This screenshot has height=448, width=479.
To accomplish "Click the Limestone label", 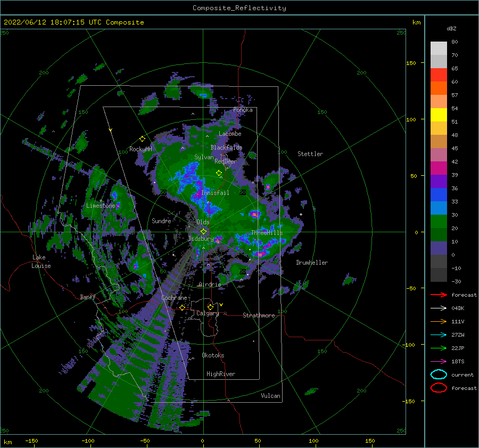I will coord(101,206).
